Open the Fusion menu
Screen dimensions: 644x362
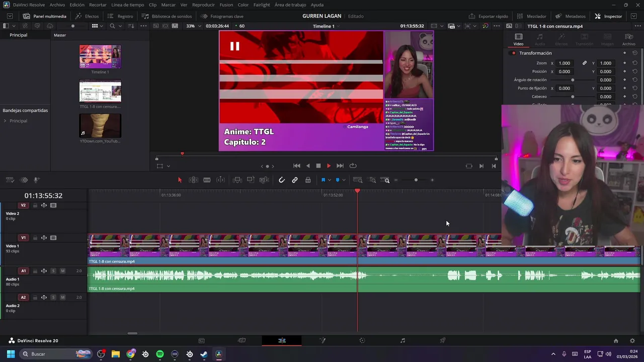[x=226, y=5]
